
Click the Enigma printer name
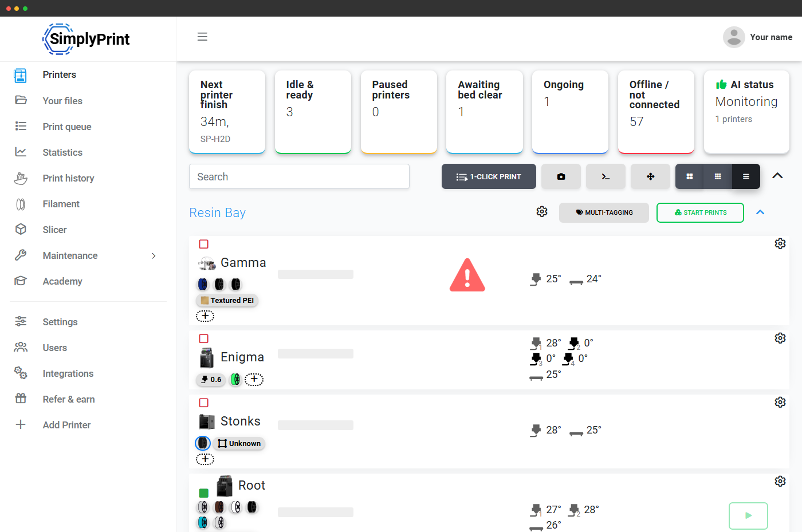tap(242, 357)
